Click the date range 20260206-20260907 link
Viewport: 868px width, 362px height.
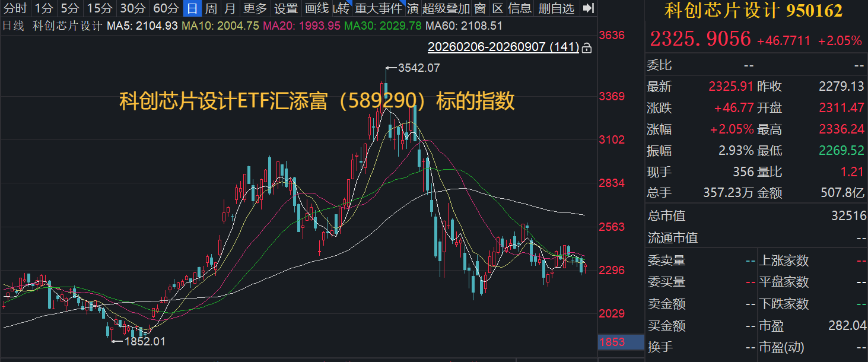point(503,47)
